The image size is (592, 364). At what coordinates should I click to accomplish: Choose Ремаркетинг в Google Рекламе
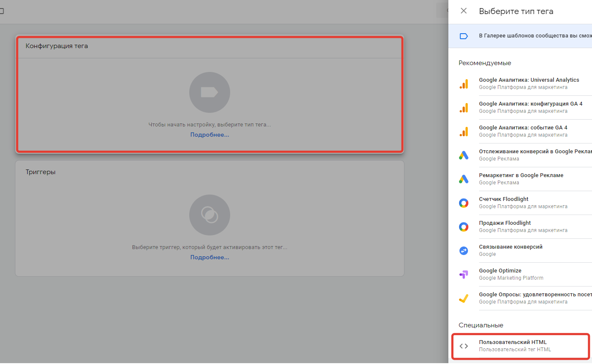[525, 179]
